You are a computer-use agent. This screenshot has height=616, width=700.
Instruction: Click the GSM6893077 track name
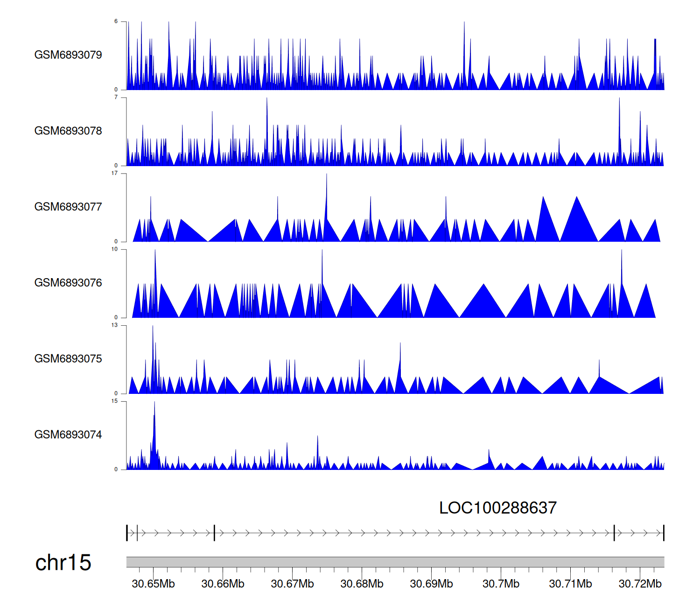point(68,207)
